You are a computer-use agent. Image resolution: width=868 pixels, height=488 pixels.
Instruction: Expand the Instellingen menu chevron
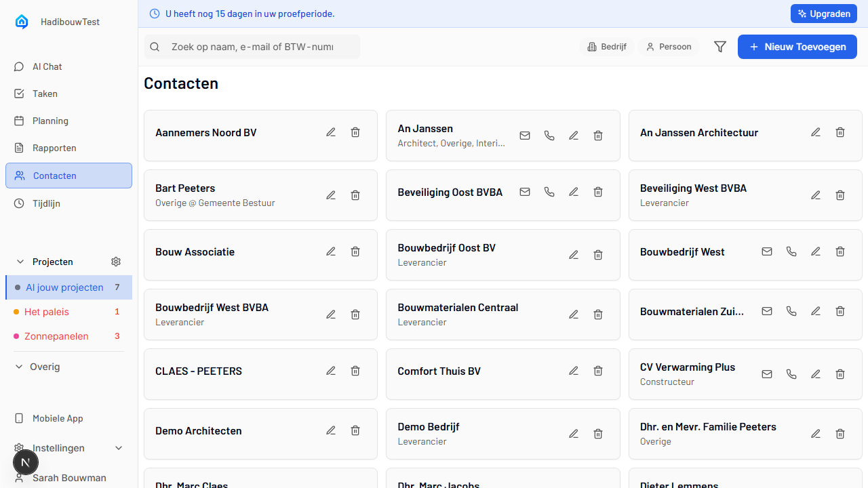(x=119, y=448)
